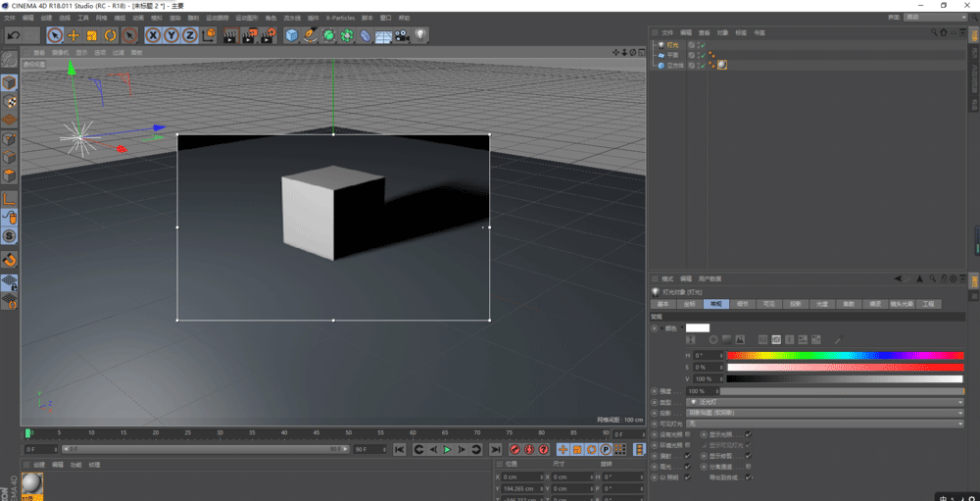
Task: Switch to the 细节 attribute tab
Action: [x=743, y=304]
